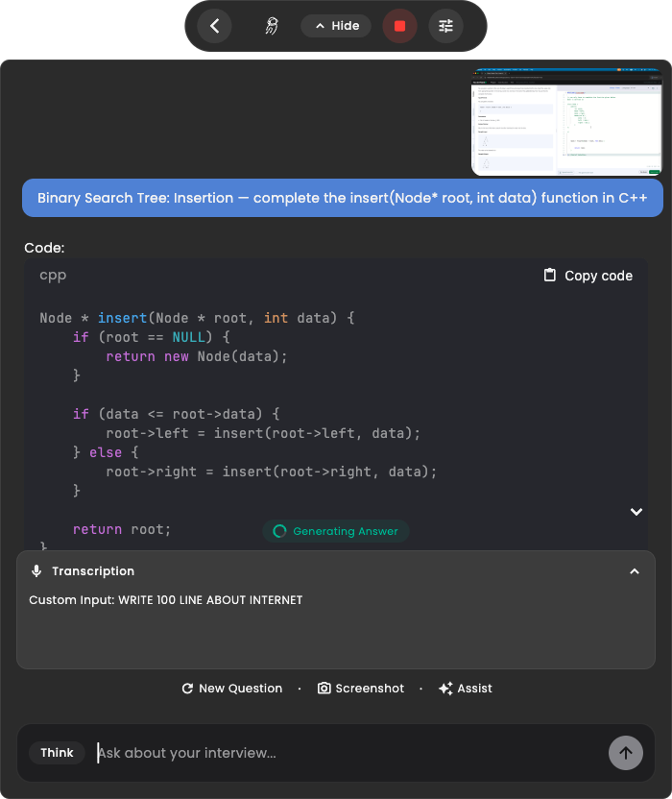Click the Transcription microphone icon
Image resolution: width=672 pixels, height=799 pixels.
coord(36,571)
